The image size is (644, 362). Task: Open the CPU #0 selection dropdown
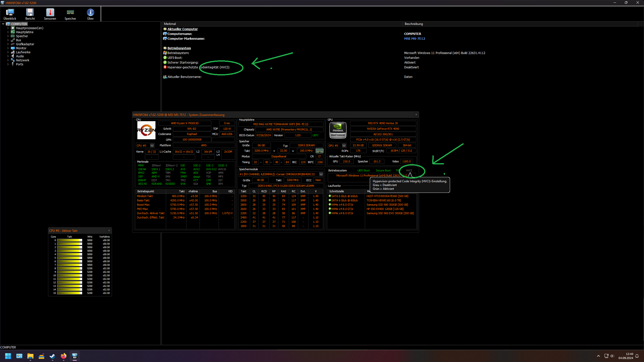point(152,145)
